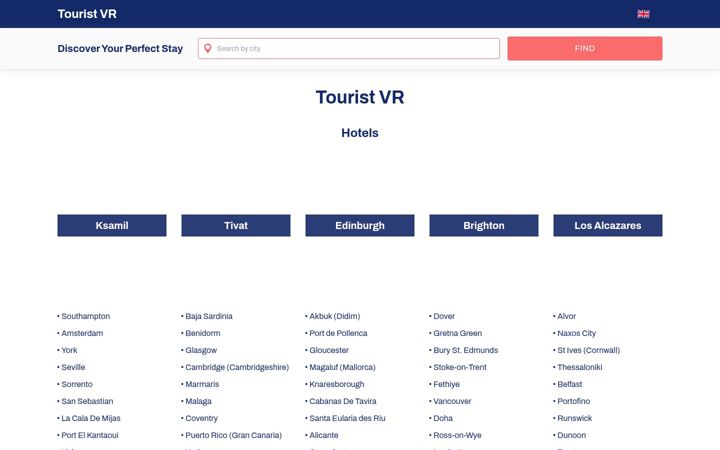Open the Magaluf (Mallorca) link
Screen dimensions: 720x450
point(343,367)
